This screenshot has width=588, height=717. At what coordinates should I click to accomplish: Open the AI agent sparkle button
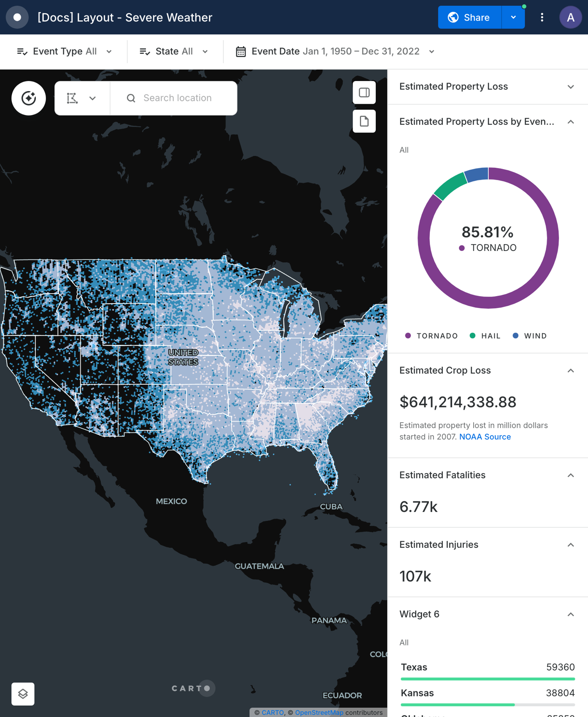click(29, 98)
